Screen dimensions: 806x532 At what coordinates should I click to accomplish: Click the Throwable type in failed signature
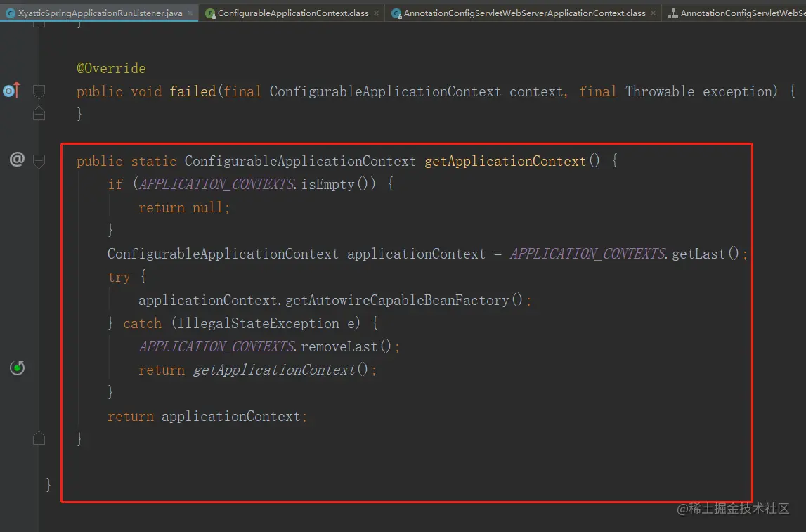[660, 91]
